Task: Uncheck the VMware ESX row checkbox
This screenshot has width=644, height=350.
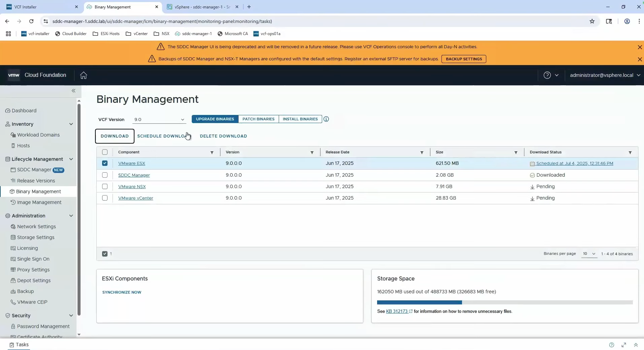Action: tap(105, 163)
